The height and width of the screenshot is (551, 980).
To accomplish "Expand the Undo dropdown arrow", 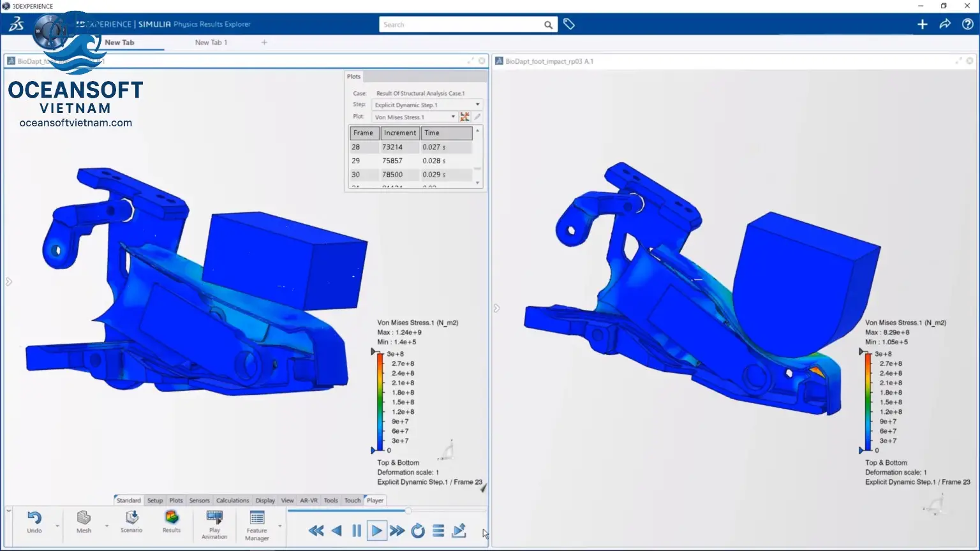I will [x=57, y=526].
